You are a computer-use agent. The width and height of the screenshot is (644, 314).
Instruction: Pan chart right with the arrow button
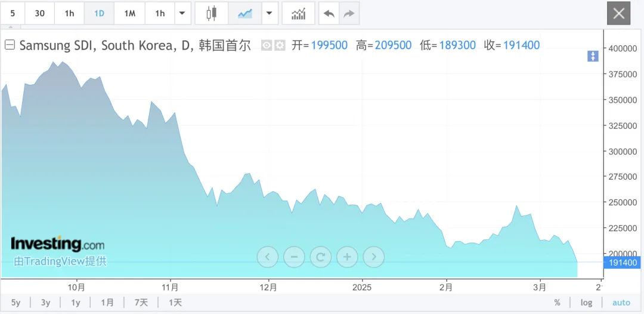click(374, 257)
